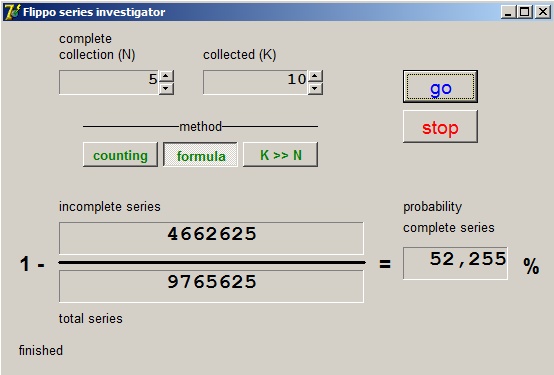This screenshot has height=375, width=554.
Task: Select the formula method
Action: coord(200,154)
